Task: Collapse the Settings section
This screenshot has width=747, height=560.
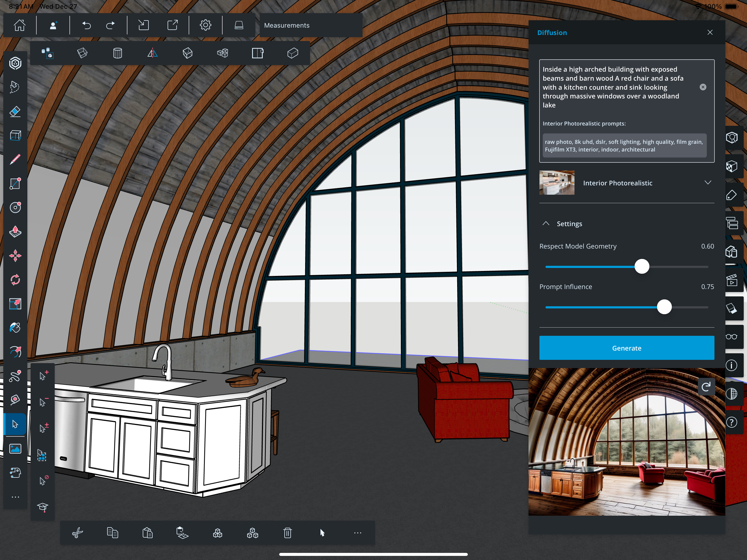Action: tap(546, 224)
